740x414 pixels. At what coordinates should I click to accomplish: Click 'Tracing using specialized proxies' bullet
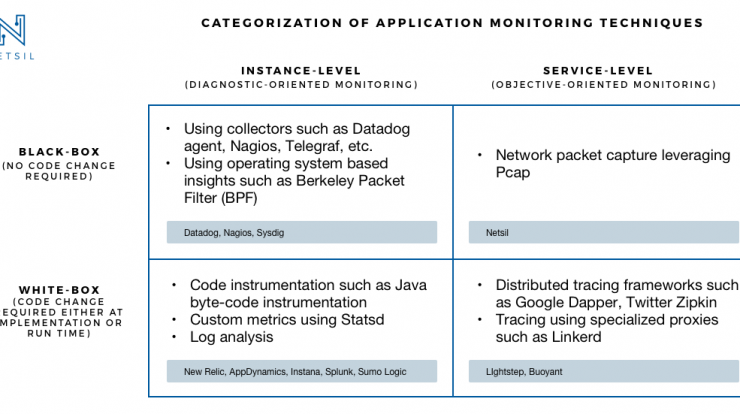click(606, 328)
